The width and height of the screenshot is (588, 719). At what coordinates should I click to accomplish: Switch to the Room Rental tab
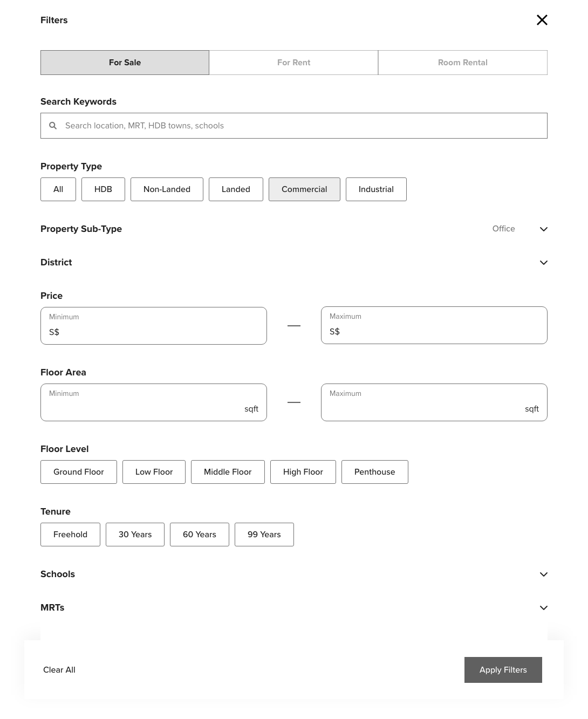tap(463, 63)
